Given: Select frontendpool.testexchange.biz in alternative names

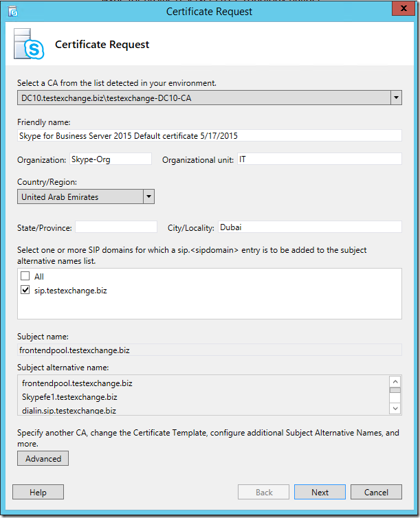Looking at the screenshot, I should tap(77, 383).
